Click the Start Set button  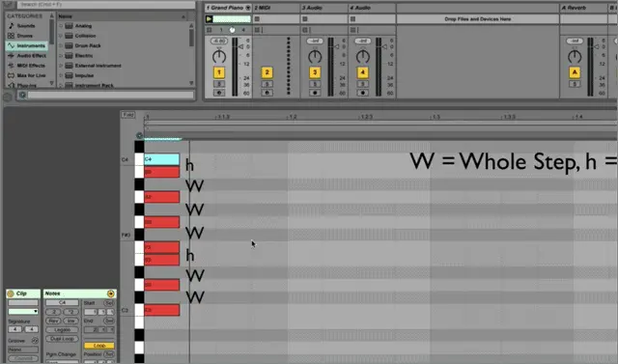(x=109, y=303)
